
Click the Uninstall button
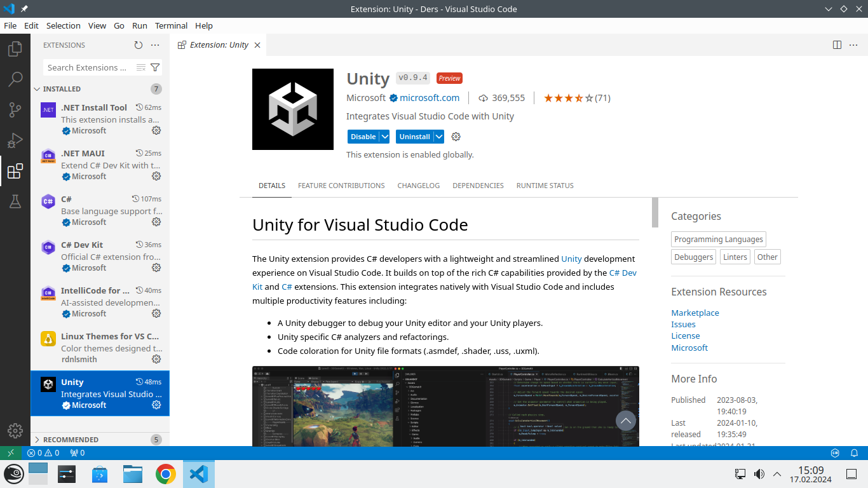414,137
